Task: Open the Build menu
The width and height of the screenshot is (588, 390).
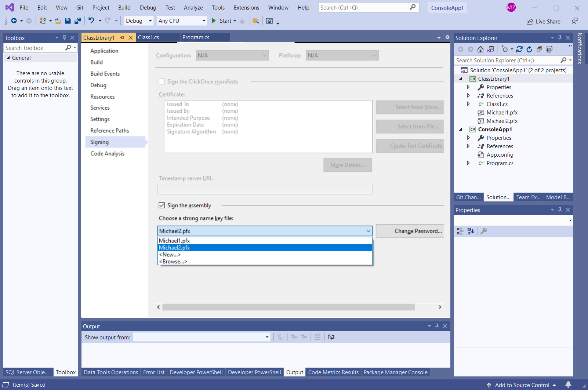Action: pos(124,8)
